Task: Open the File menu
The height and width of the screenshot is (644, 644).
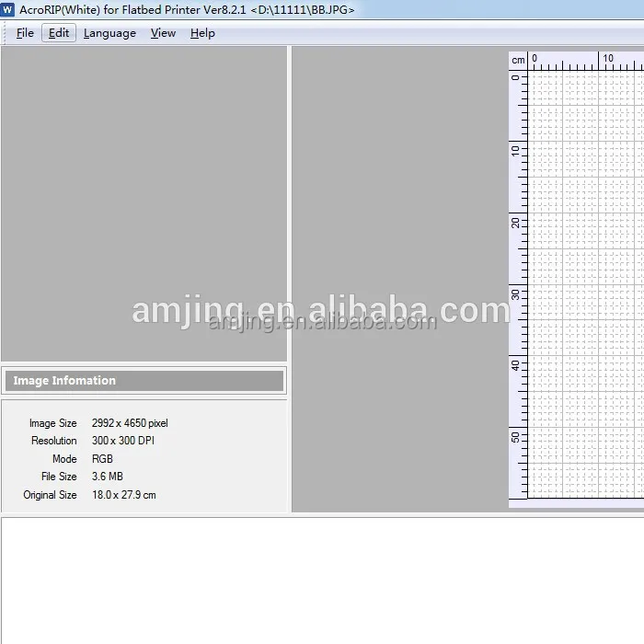Action: click(x=25, y=33)
